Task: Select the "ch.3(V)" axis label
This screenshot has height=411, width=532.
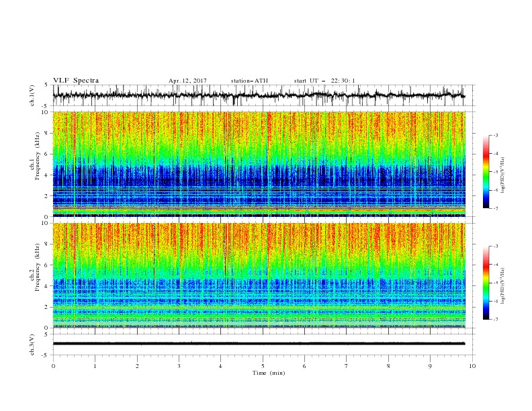Action: 32,345
